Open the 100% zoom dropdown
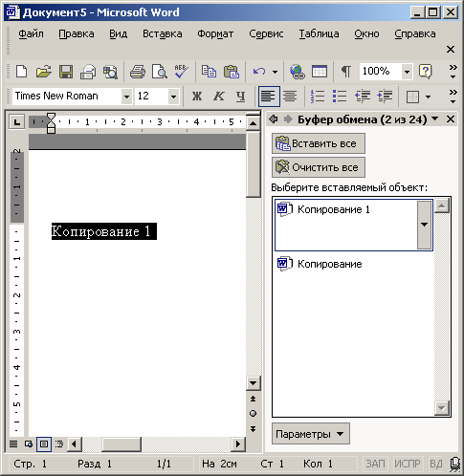 pyautogui.click(x=407, y=72)
